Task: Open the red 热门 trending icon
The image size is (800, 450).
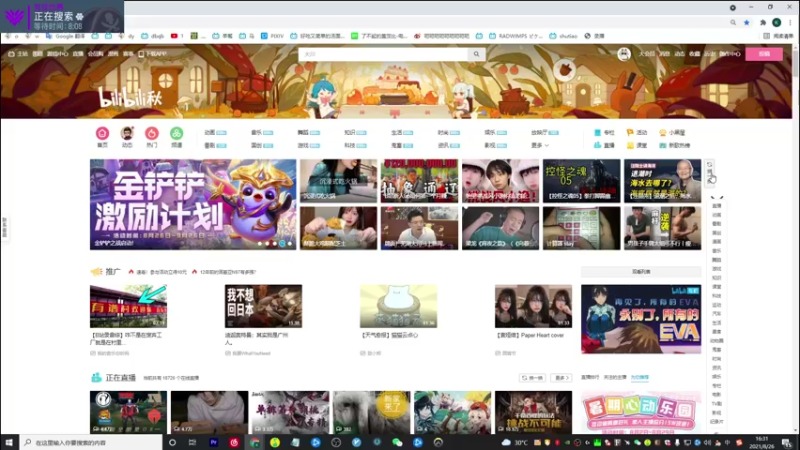Action: (152, 134)
